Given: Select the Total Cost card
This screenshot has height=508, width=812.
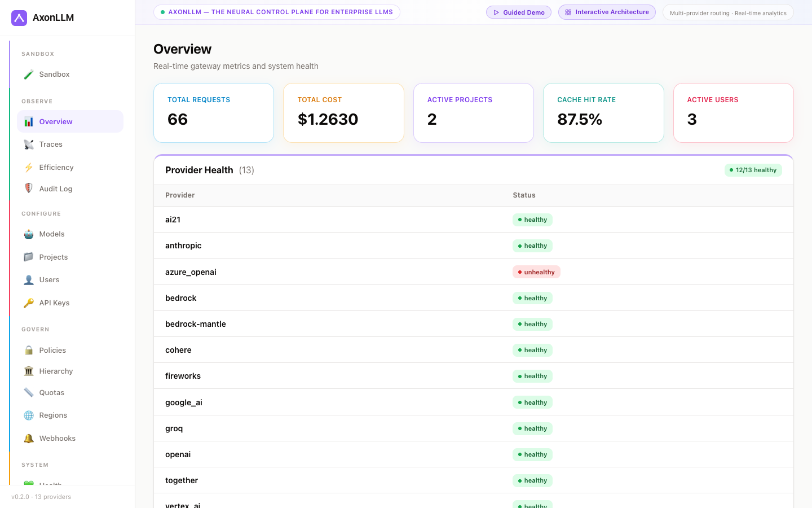Looking at the screenshot, I should [343, 113].
